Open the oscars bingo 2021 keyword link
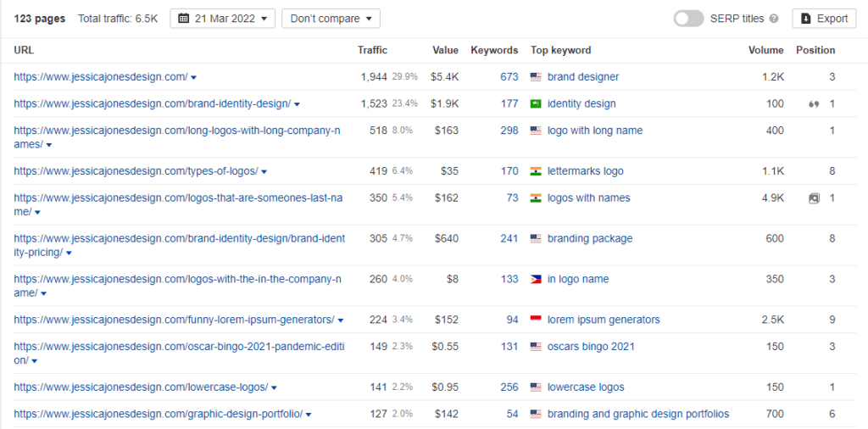The height and width of the screenshot is (429, 868). click(591, 347)
